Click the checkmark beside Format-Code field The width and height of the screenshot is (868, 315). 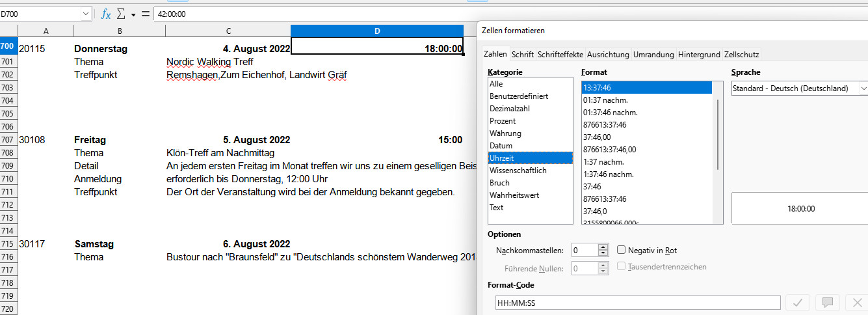click(x=800, y=303)
